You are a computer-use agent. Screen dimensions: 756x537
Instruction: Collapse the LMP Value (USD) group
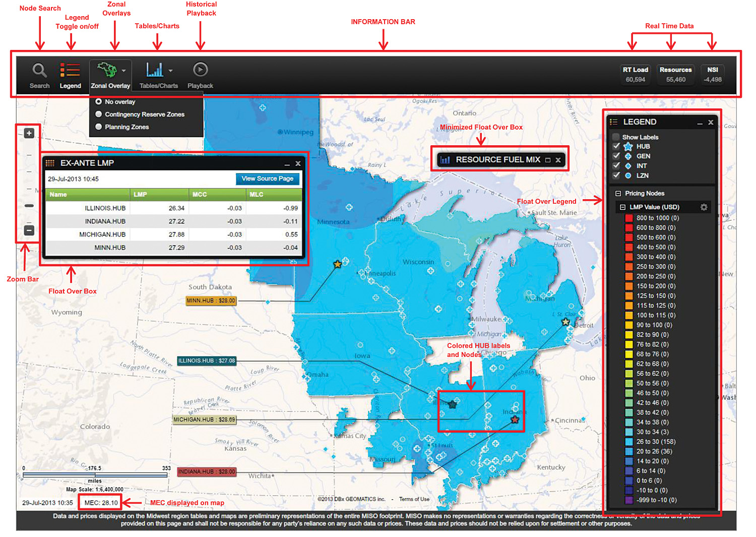pos(622,207)
